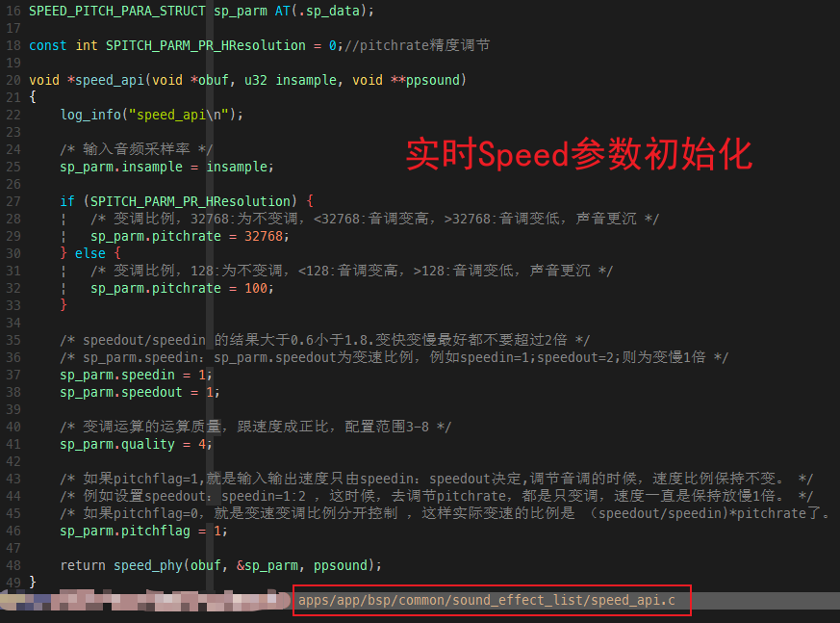Image resolution: width=840 pixels, height=623 pixels.
Task: Click the speed_api.c file path in status bar
Action: point(493,601)
